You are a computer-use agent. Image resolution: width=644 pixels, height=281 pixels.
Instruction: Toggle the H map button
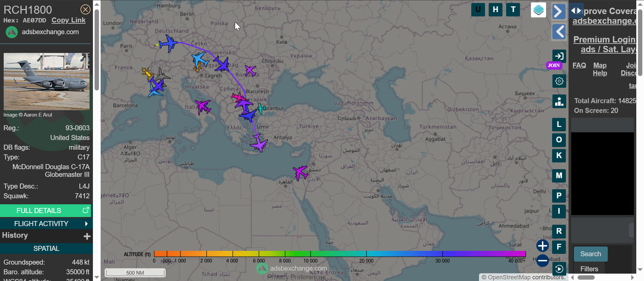pos(495,10)
